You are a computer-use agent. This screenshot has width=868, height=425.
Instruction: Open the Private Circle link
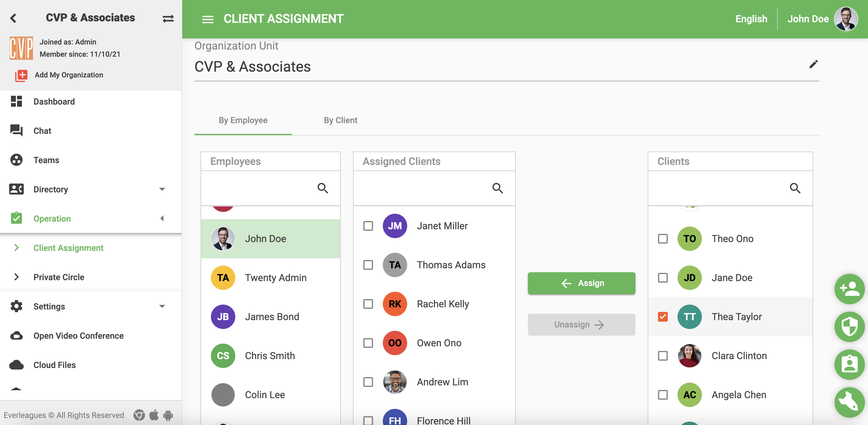click(59, 277)
